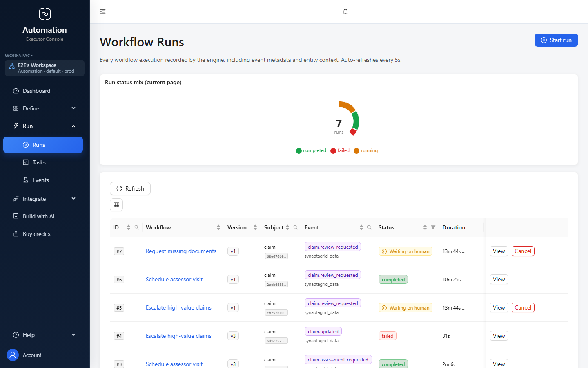
Task: Cancel run #7
Action: 523,251
